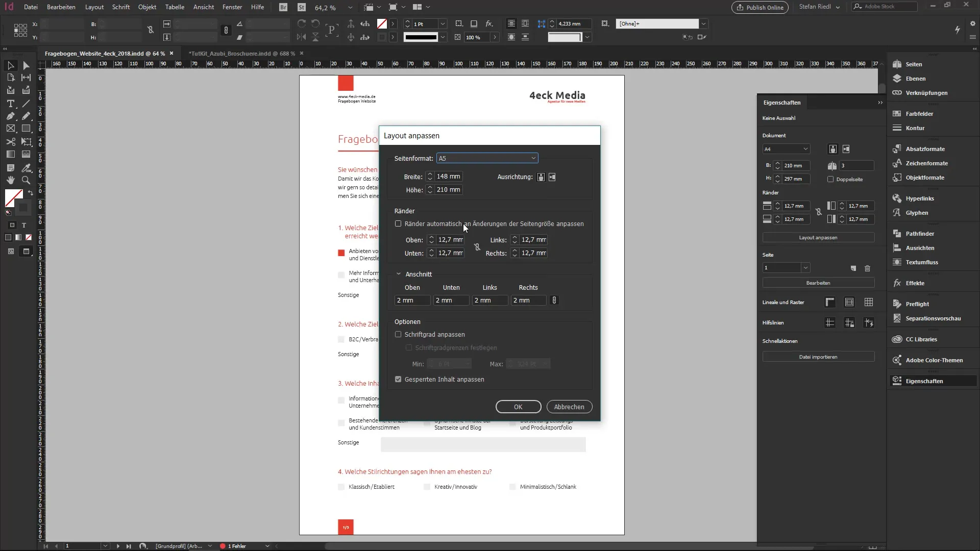Collapse the Eigenschaften panel with double arrows
Screen dimensions: 980x551
click(880, 103)
